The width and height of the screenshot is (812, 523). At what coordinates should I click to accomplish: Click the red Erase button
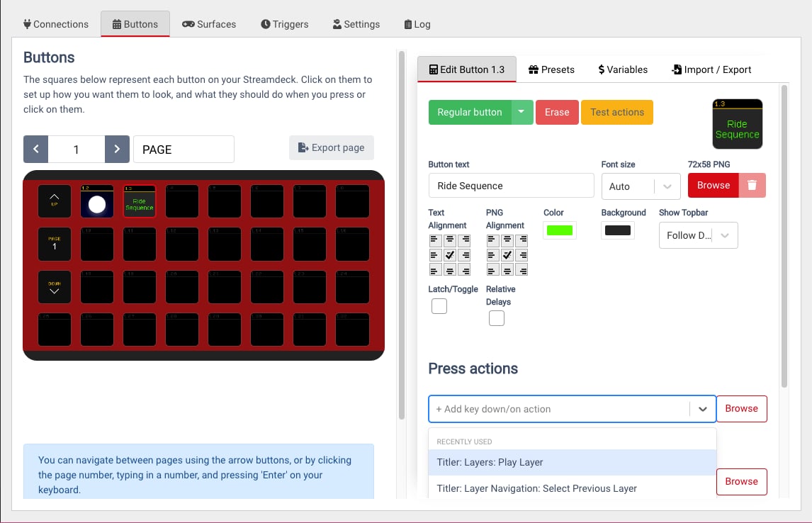[x=557, y=112]
